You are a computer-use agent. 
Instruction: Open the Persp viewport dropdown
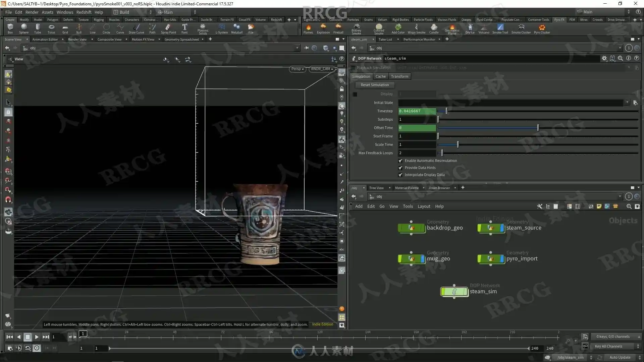click(297, 69)
